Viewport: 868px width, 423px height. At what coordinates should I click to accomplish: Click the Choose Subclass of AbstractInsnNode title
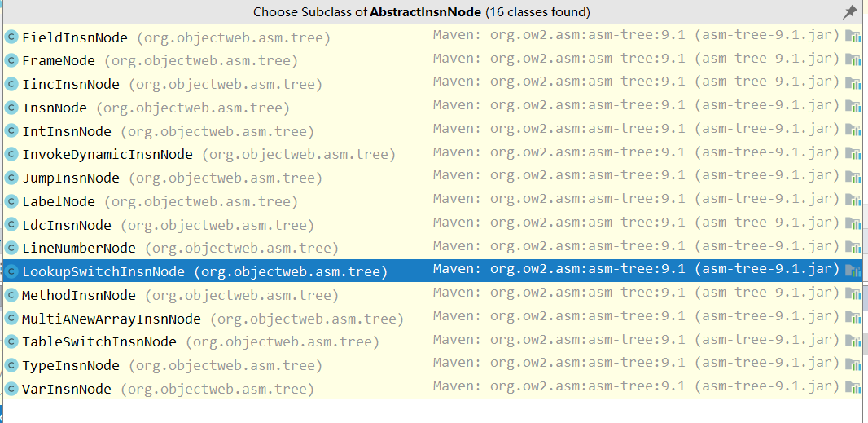(421, 12)
